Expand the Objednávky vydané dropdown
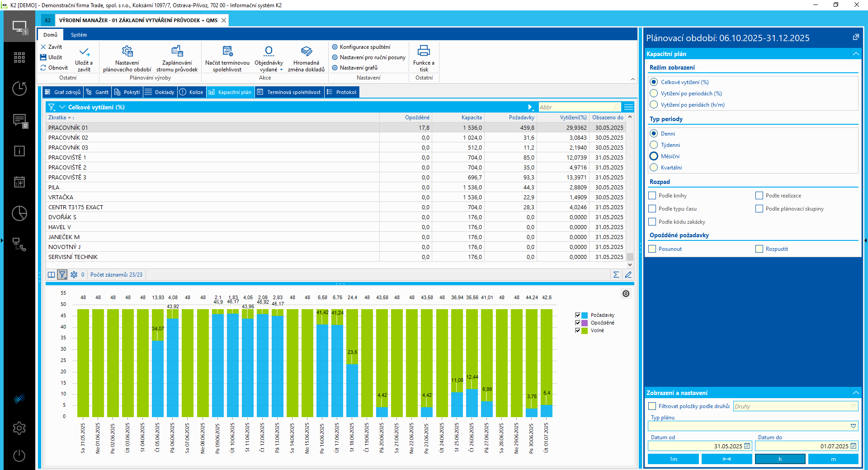 (x=281, y=70)
